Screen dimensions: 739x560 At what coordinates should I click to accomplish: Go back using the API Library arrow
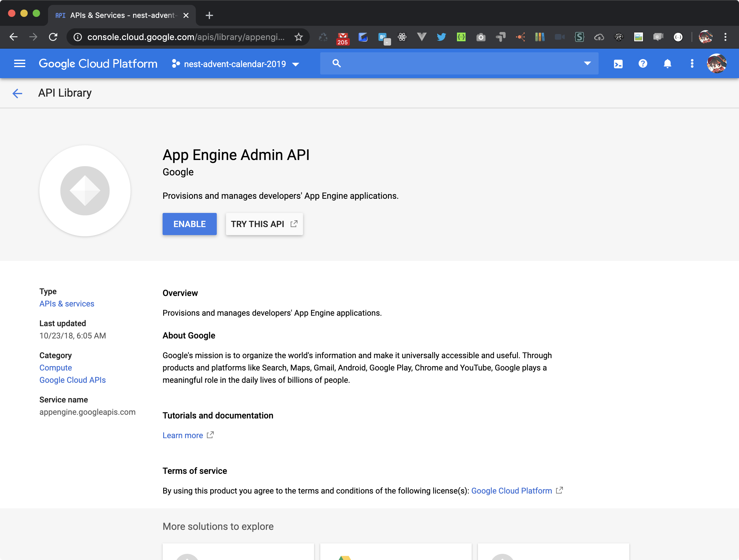(x=17, y=93)
